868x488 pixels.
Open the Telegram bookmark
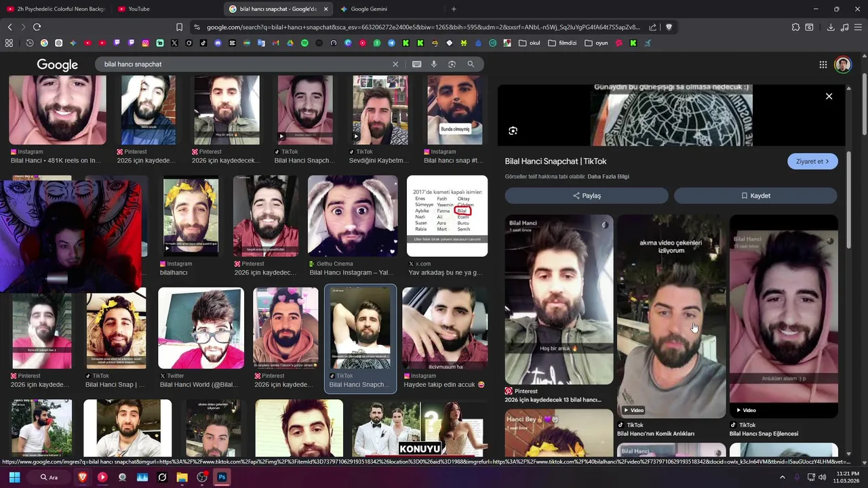click(x=391, y=43)
